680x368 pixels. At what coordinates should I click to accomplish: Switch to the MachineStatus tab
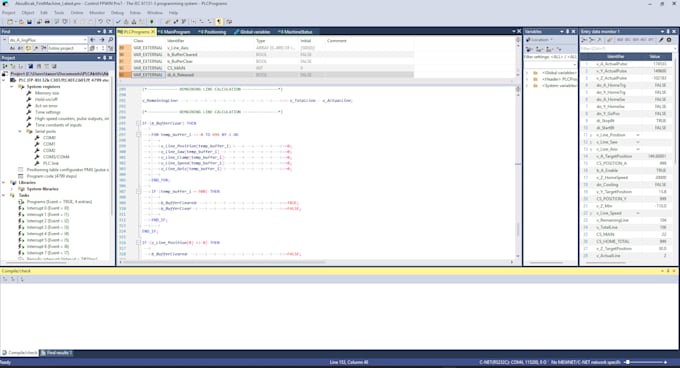tap(295, 32)
